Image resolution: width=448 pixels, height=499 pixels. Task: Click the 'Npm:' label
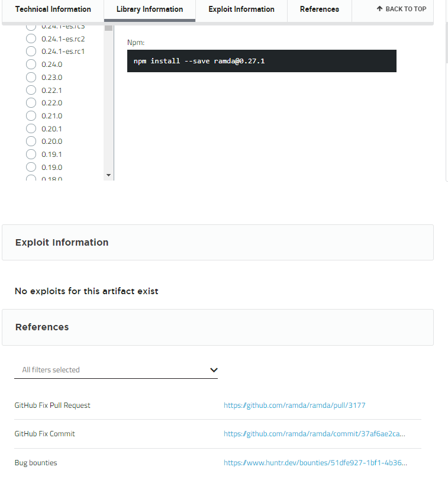point(136,43)
